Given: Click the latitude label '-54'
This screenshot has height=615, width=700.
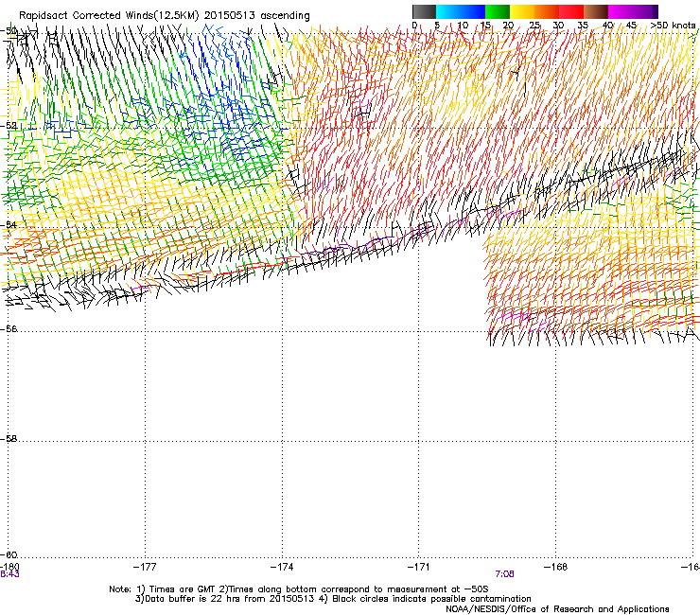Looking at the screenshot, I should pos(9,224).
